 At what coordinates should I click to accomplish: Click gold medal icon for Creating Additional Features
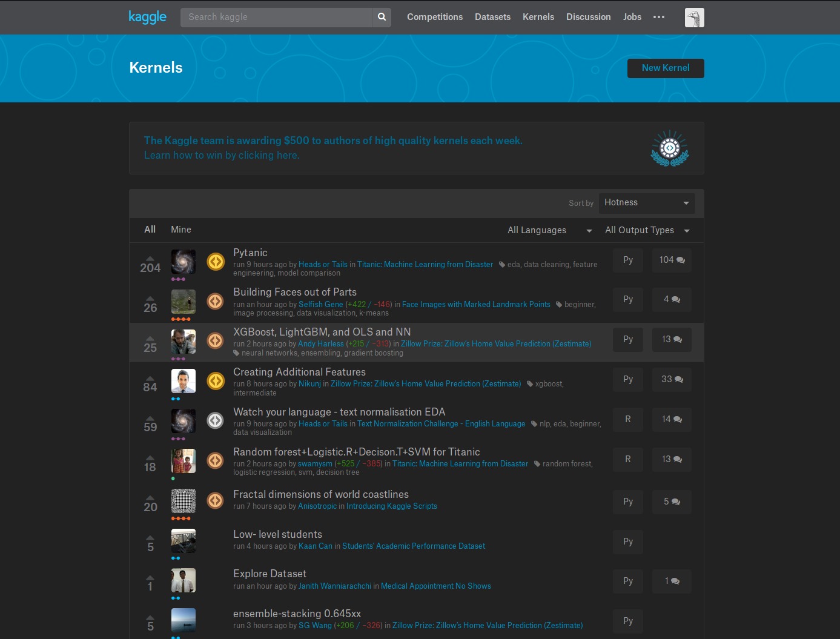[216, 381]
